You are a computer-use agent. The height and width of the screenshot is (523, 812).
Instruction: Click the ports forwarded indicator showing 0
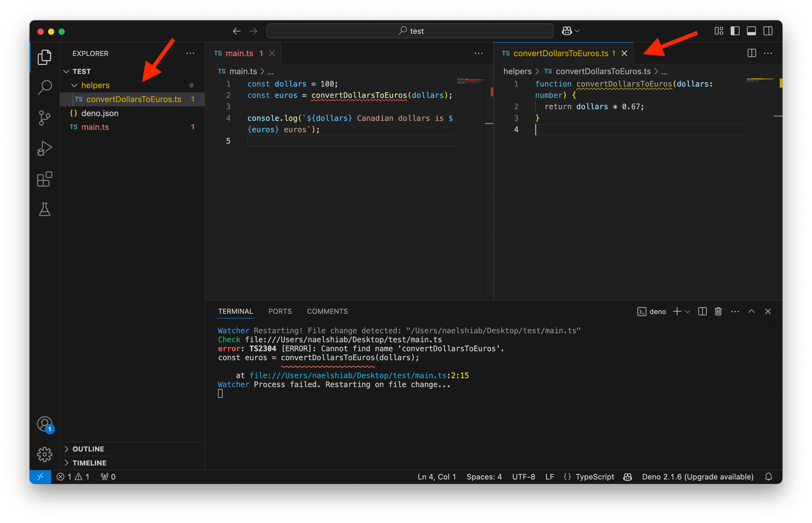[108, 477]
